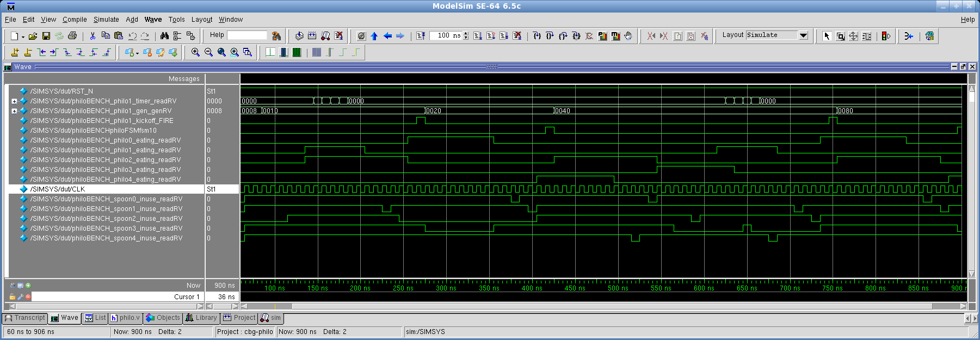The height and width of the screenshot is (340, 980).
Task: Click the hand-shaped Break simulation icon
Action: (628, 36)
